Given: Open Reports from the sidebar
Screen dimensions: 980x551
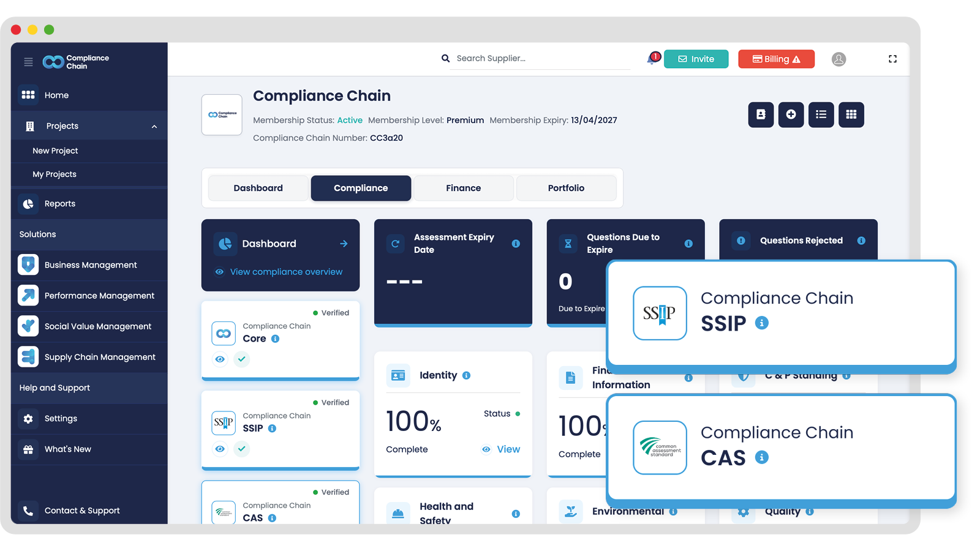Looking at the screenshot, I should 59,204.
